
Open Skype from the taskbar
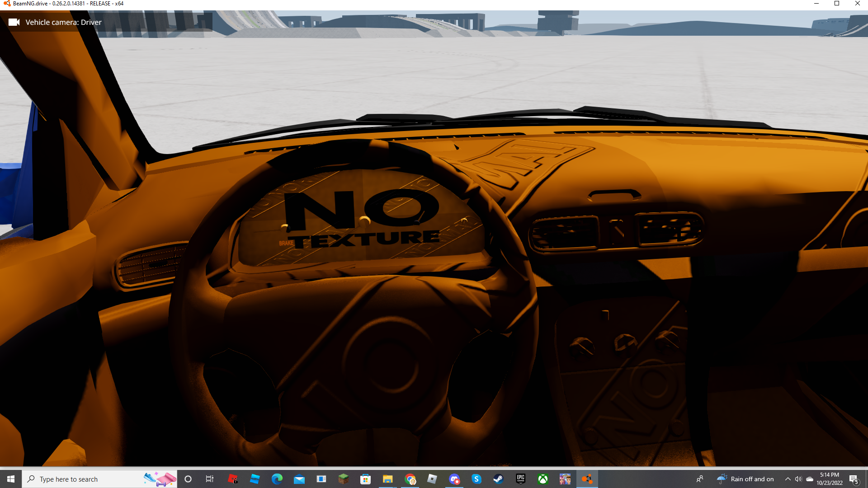click(476, 479)
